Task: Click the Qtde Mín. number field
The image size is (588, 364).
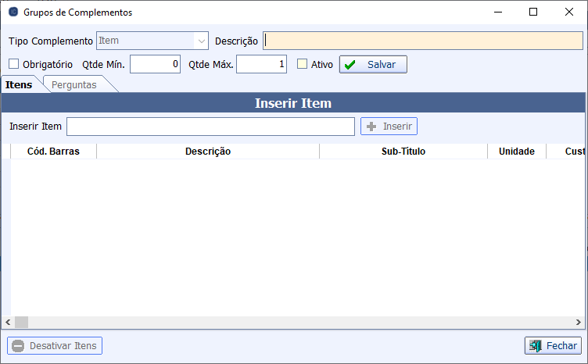Action: (155, 65)
